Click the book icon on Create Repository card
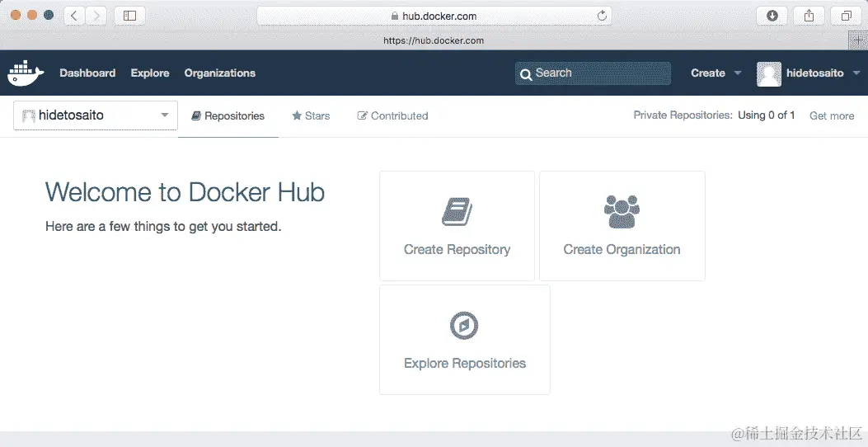This screenshot has width=868, height=447. pos(457,212)
